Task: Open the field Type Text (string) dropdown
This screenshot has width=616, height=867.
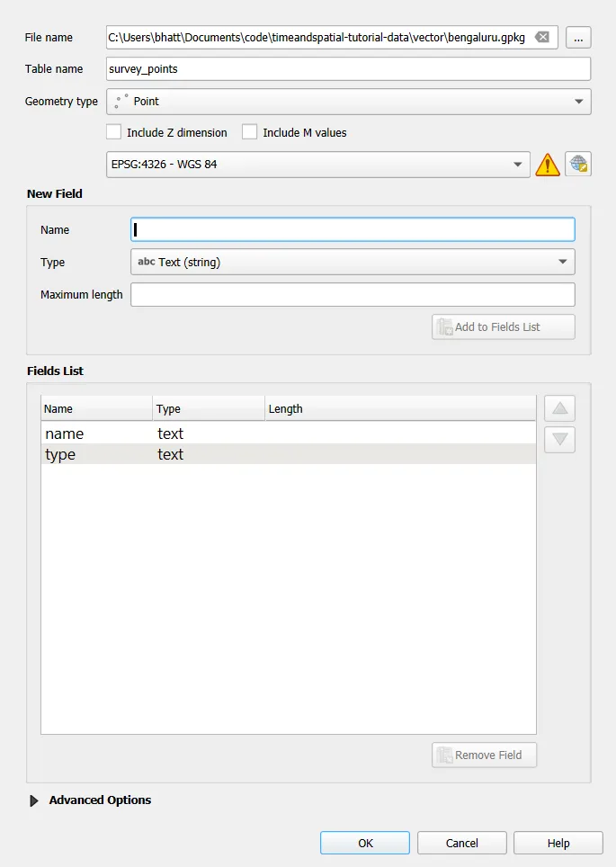Action: coord(353,262)
